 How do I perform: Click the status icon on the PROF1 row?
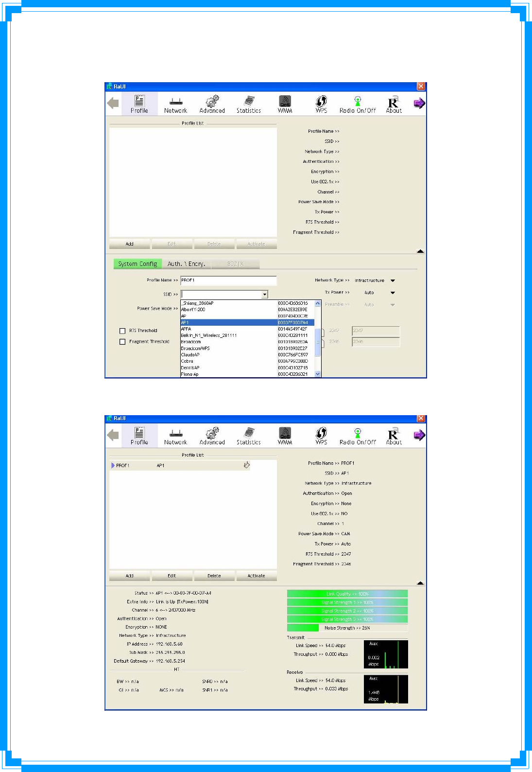point(247,465)
